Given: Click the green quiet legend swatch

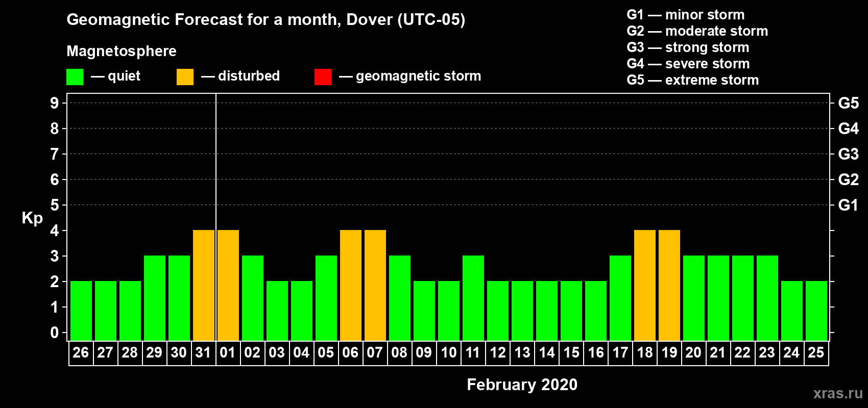Looking at the screenshot, I should [75, 77].
